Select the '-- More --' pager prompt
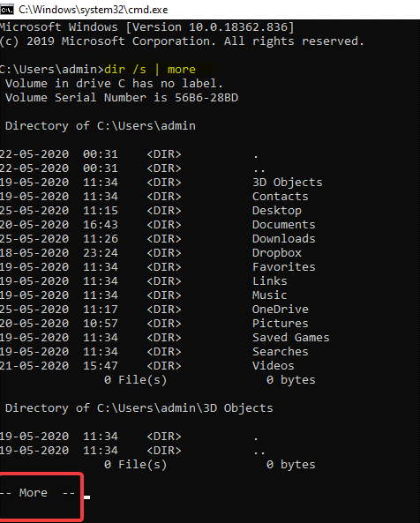Viewport: 420px width, 523px height. 37,493
